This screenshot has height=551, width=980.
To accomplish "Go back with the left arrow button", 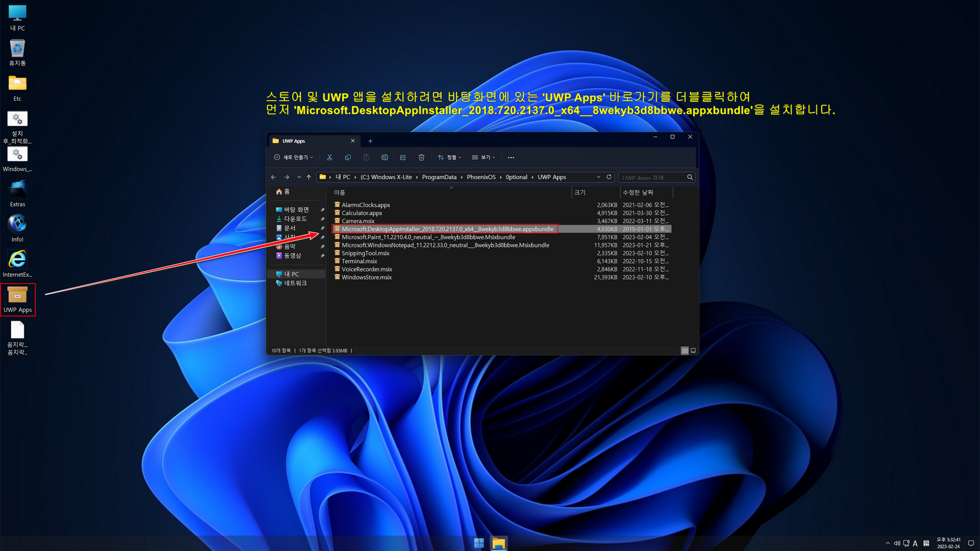I will (x=274, y=177).
